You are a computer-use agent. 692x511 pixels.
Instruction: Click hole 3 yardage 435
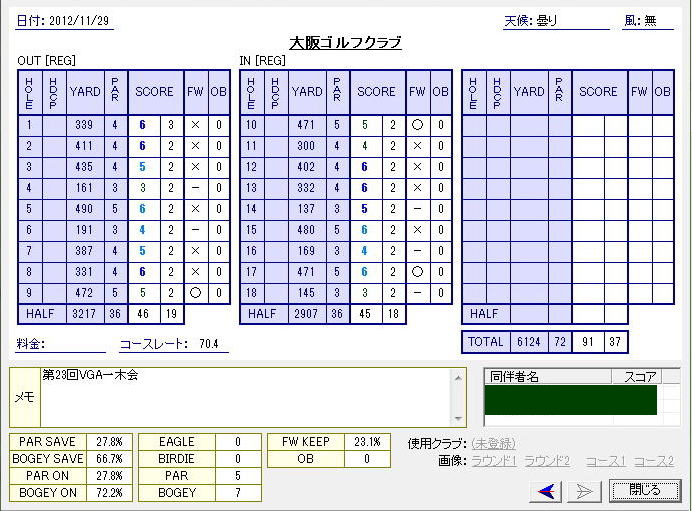84,167
